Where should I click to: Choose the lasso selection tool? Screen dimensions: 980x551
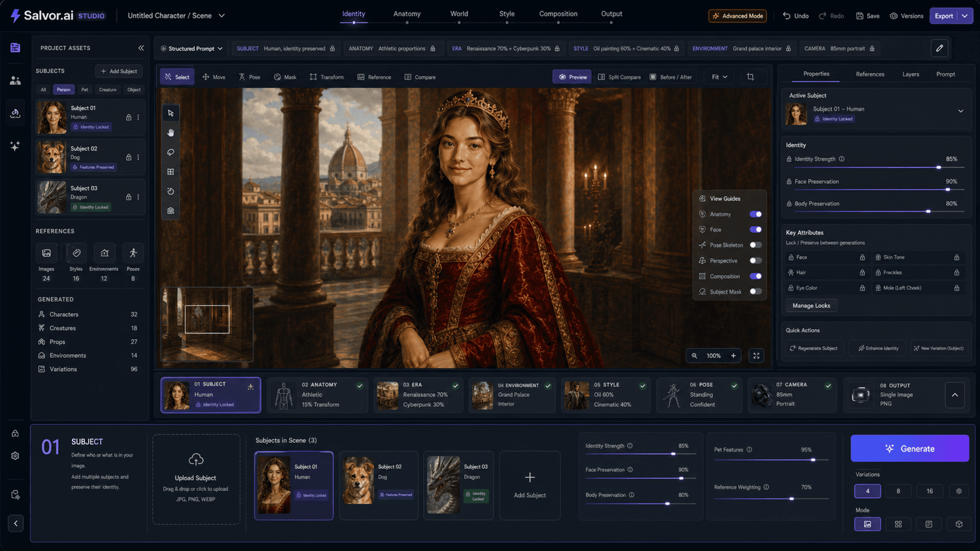[171, 152]
